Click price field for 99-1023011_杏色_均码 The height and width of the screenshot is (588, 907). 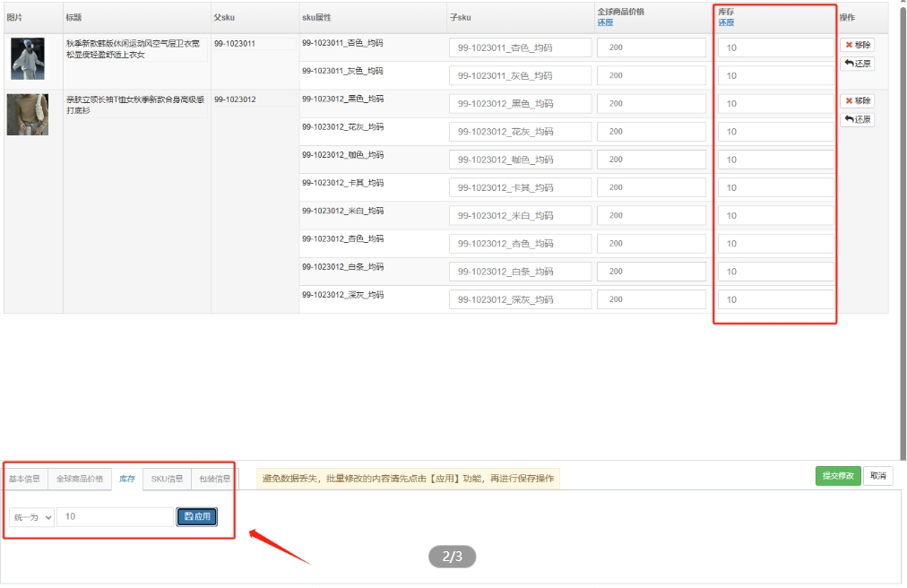(652, 48)
